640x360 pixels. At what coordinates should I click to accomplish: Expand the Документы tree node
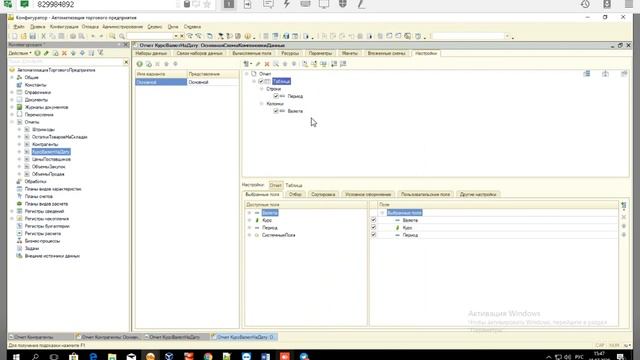pos(12,100)
